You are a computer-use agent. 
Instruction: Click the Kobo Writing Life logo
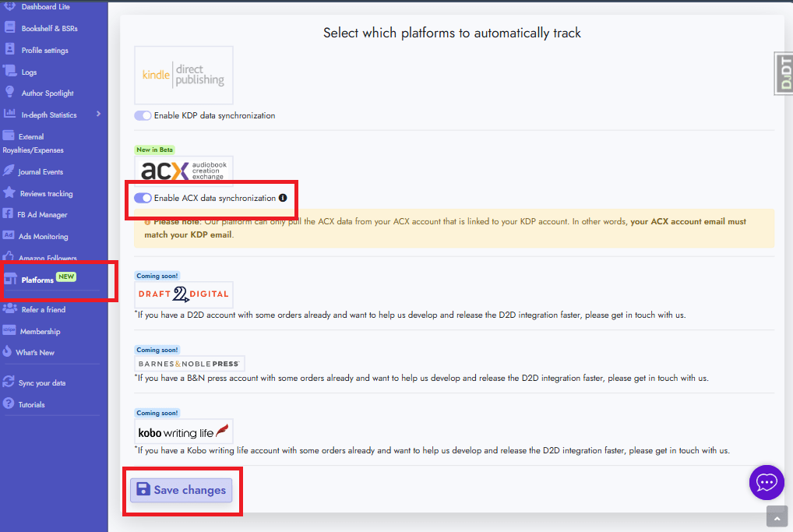tap(184, 432)
